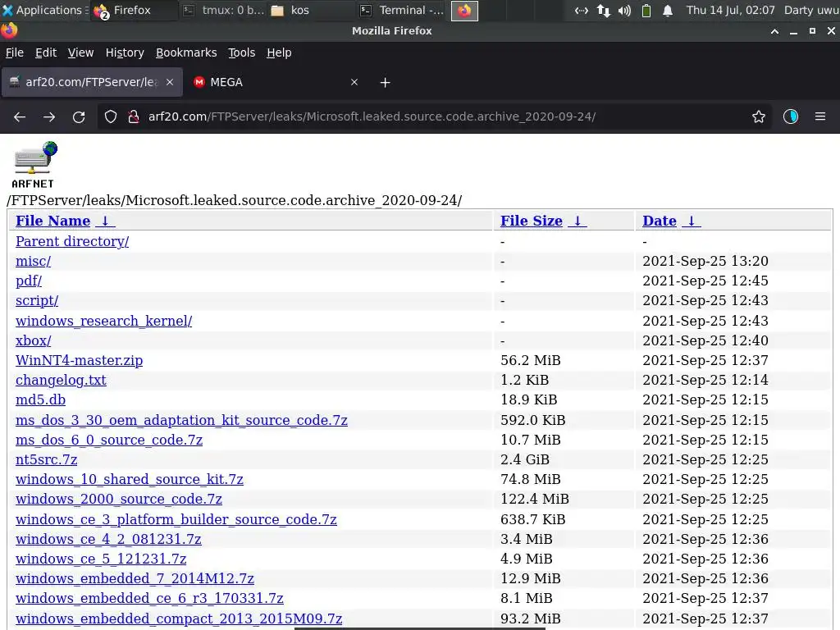The height and width of the screenshot is (630, 840).
Task: Click the network transfer arrows tray icon
Action: [x=603, y=10]
